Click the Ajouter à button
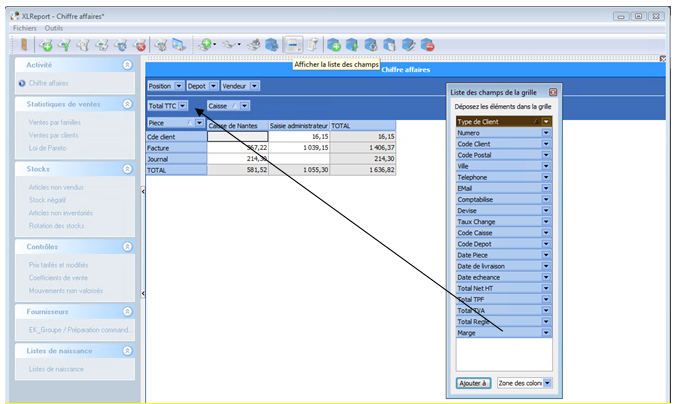Image resolution: width=675 pixels, height=404 pixels. (472, 382)
